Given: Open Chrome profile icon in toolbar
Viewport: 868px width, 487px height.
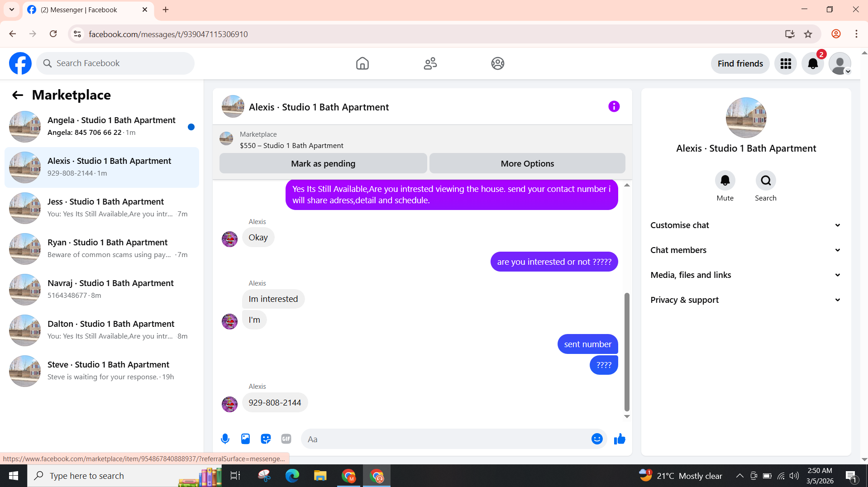Looking at the screenshot, I should click(836, 34).
